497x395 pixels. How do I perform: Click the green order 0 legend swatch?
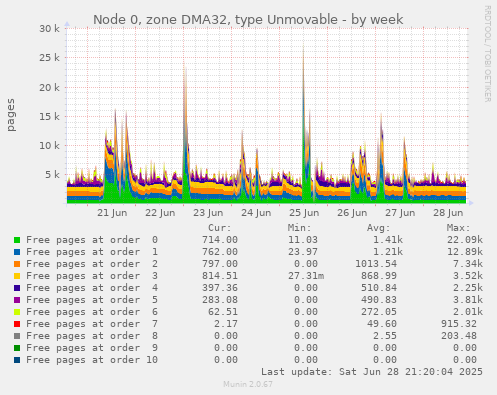(17, 240)
